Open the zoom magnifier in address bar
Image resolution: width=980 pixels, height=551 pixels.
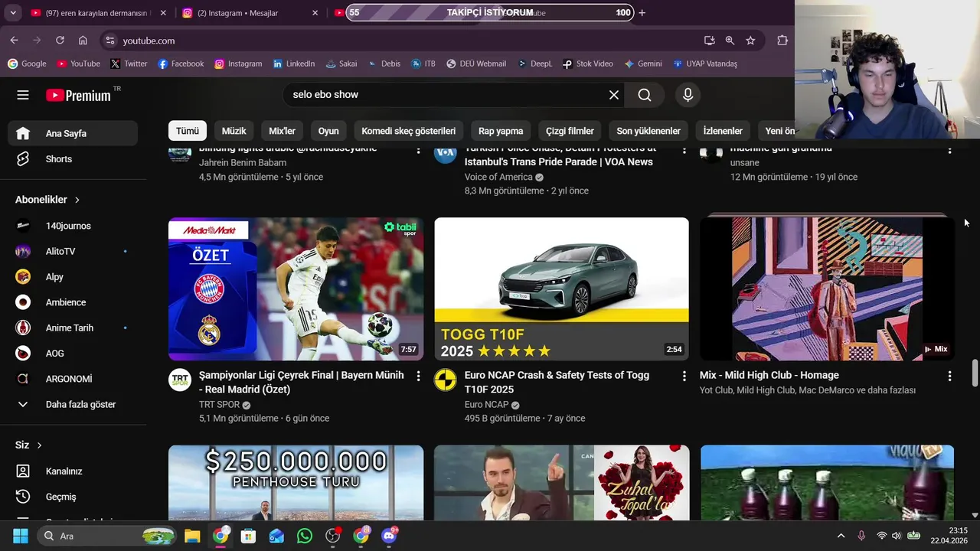tap(730, 41)
